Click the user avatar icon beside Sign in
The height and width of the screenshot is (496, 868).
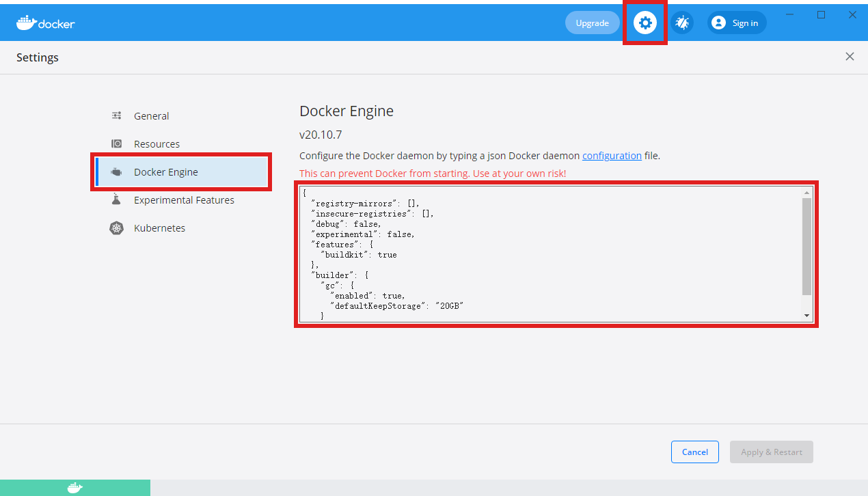tap(718, 23)
